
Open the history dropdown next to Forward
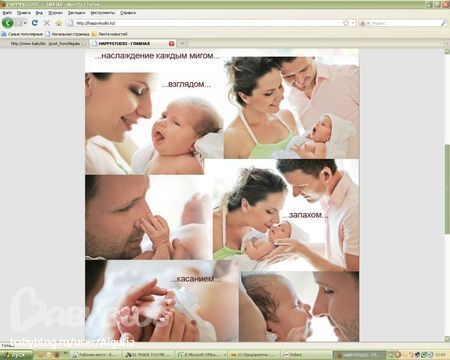25,23
